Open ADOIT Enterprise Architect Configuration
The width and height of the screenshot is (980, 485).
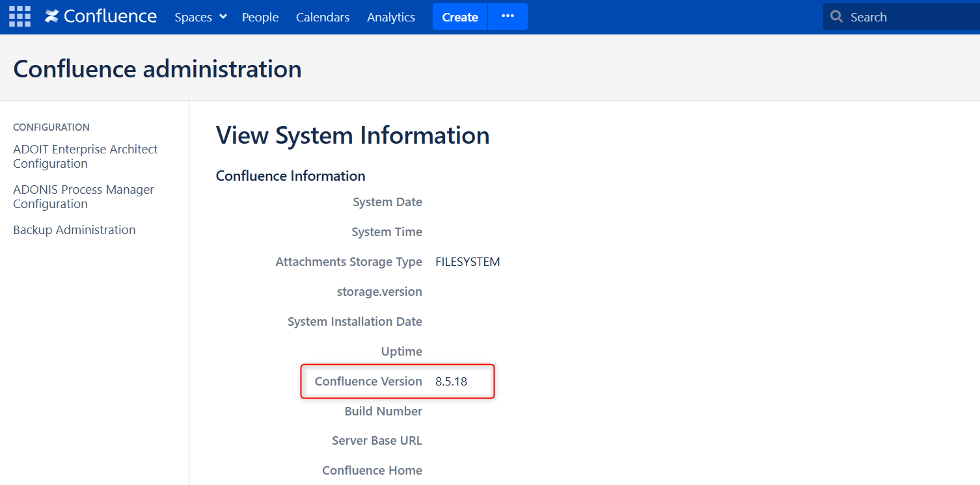[85, 156]
